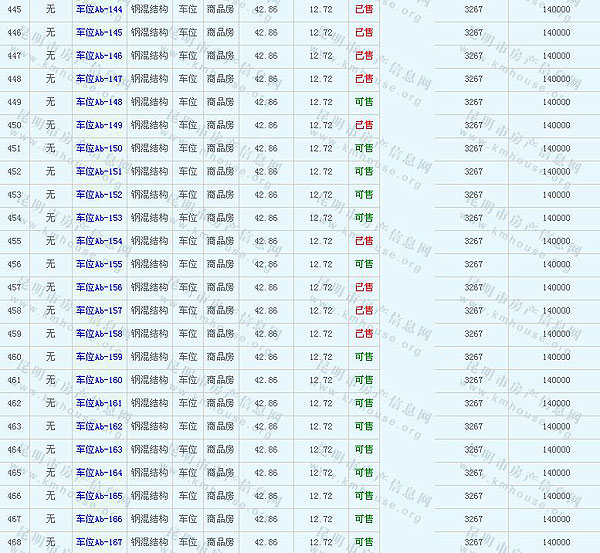600x553 pixels.
Task: Select the 车位Ab-148 link
Action: [99, 102]
